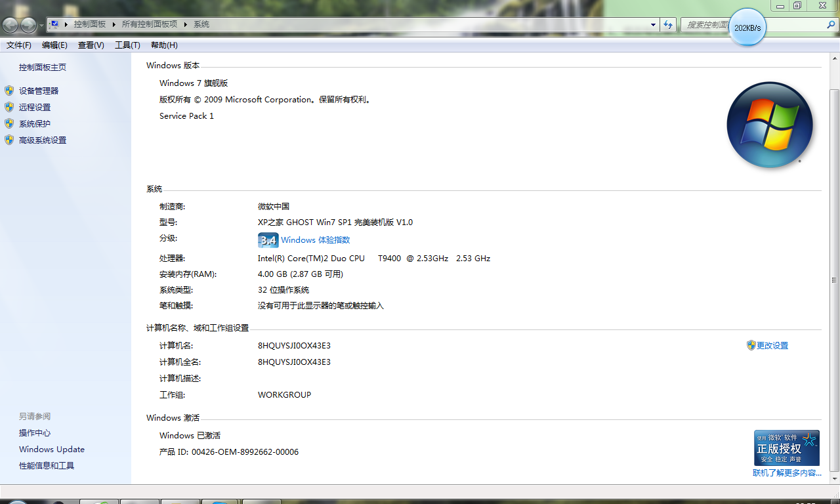
Task: Select 控制面板 in the address breadcrumb
Action: pyautogui.click(x=90, y=24)
